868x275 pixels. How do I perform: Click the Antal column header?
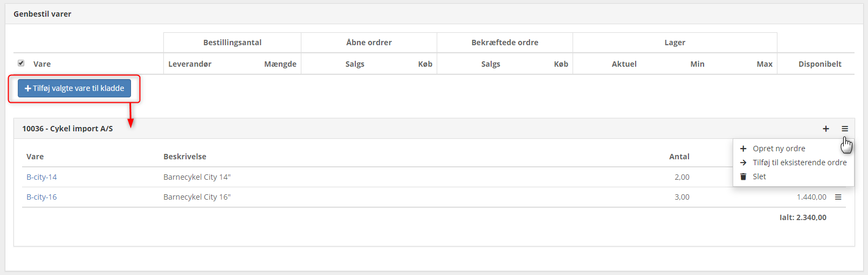click(679, 157)
